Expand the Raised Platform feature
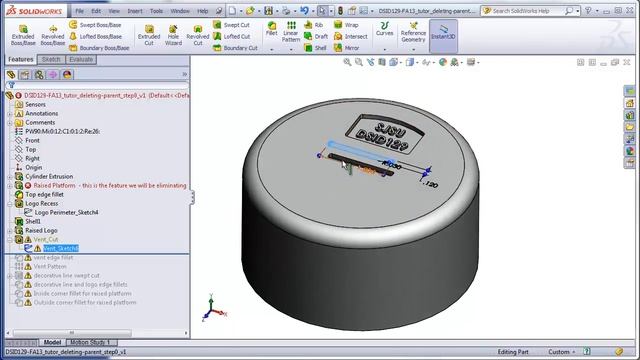This screenshot has width=640, height=360. coord(10,186)
